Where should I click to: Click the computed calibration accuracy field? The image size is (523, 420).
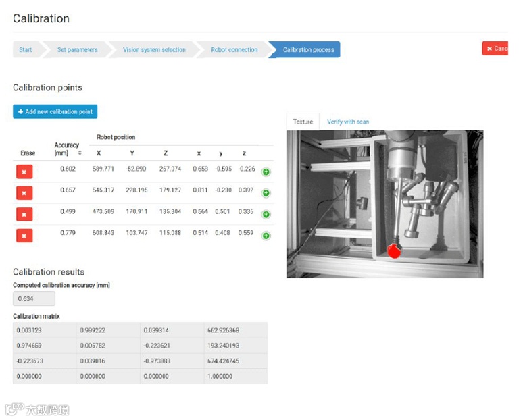[34, 298]
